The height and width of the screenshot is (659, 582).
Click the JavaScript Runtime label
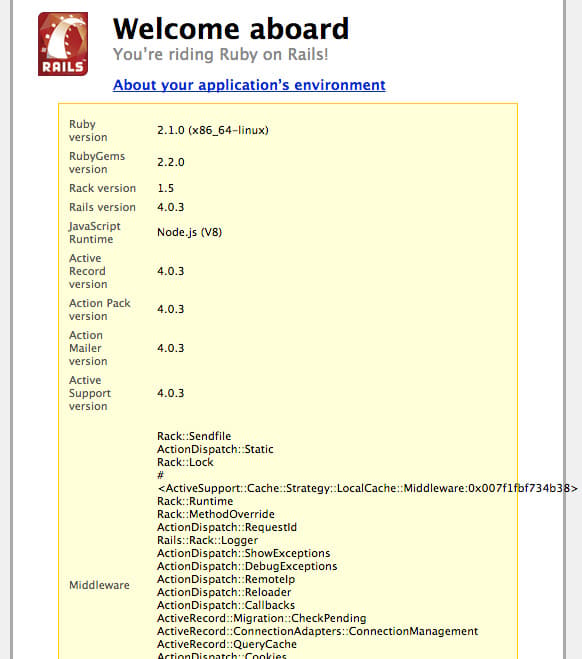point(95,232)
